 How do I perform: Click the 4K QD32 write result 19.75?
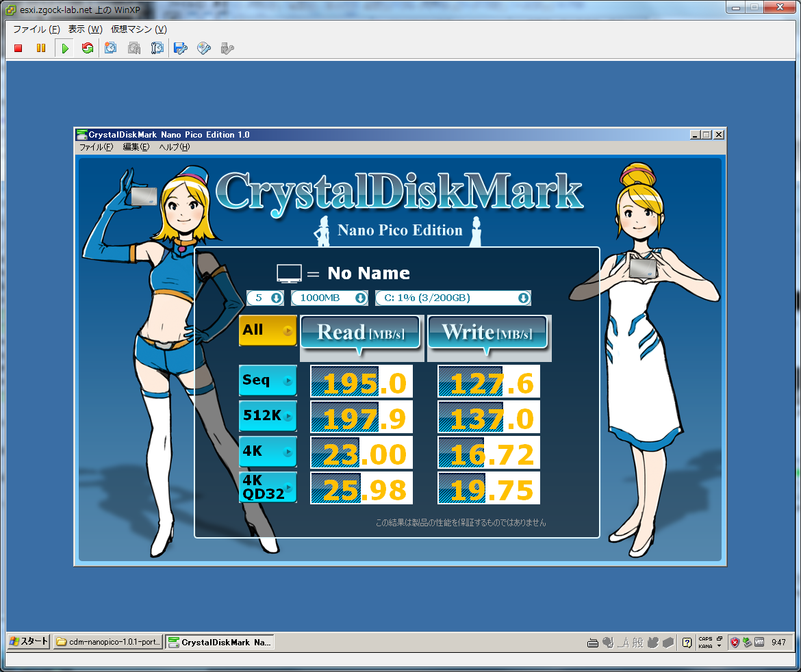489,488
